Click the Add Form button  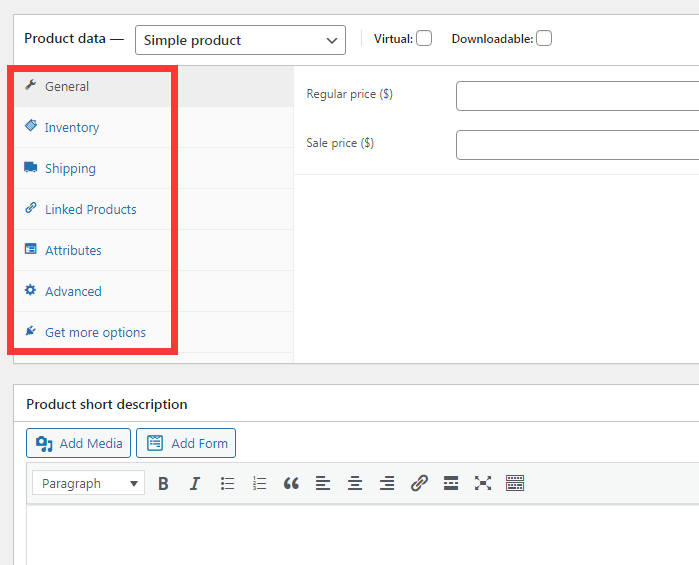point(186,443)
